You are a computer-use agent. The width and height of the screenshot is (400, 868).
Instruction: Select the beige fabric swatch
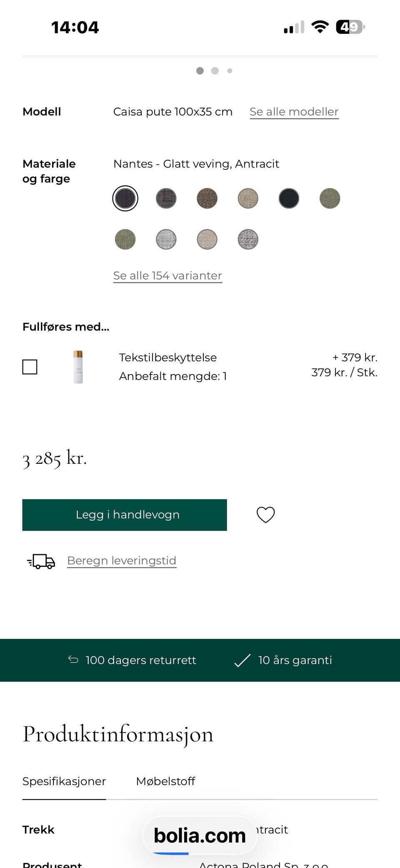(x=247, y=199)
